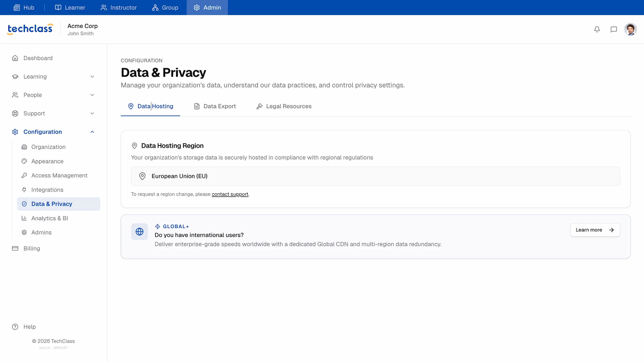Click the globe icon in the Global+ card

coord(140,232)
